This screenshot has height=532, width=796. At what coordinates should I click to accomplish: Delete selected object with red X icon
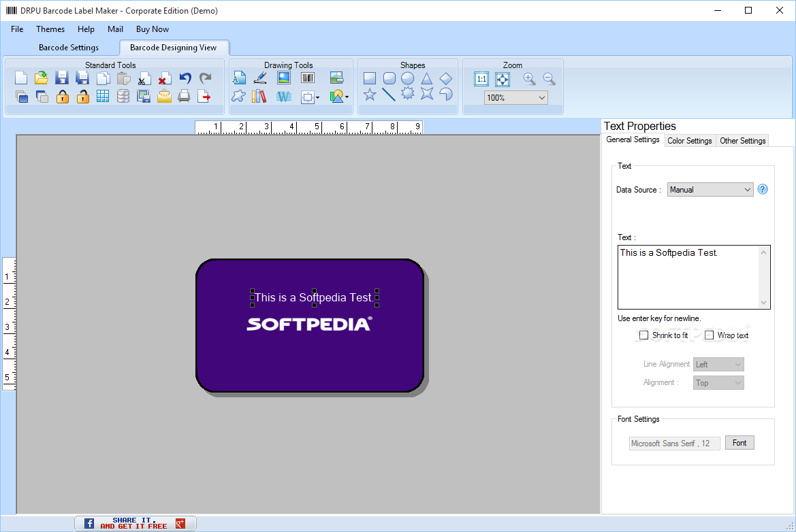165,79
